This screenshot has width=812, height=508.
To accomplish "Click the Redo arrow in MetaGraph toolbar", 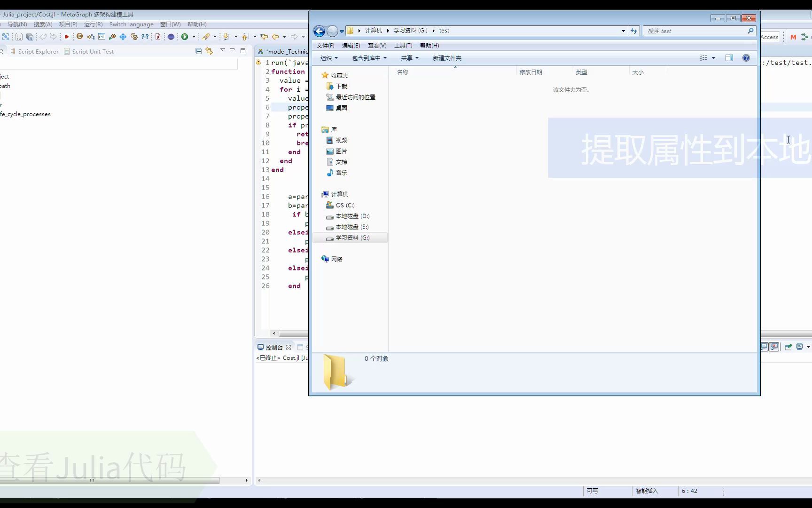I will click(53, 37).
